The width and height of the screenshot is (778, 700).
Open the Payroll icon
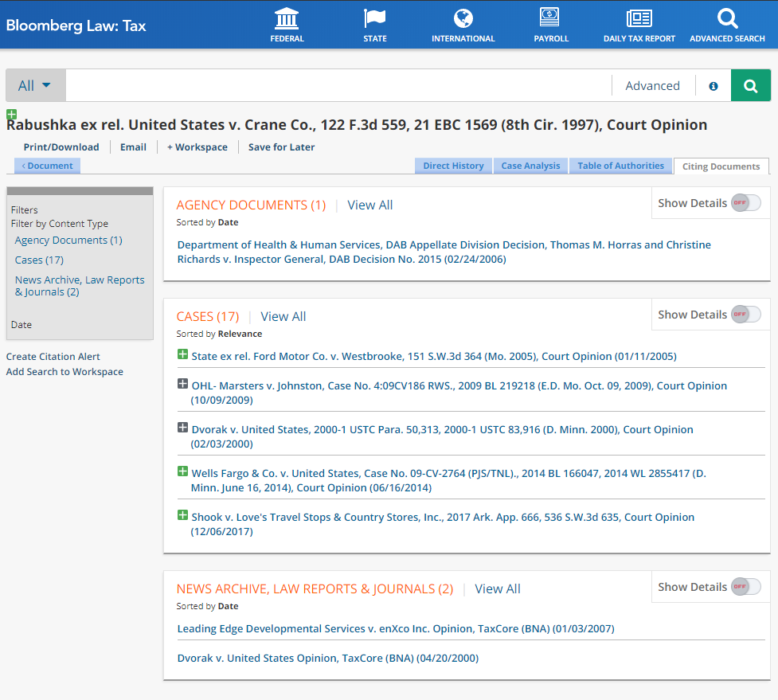(550, 18)
